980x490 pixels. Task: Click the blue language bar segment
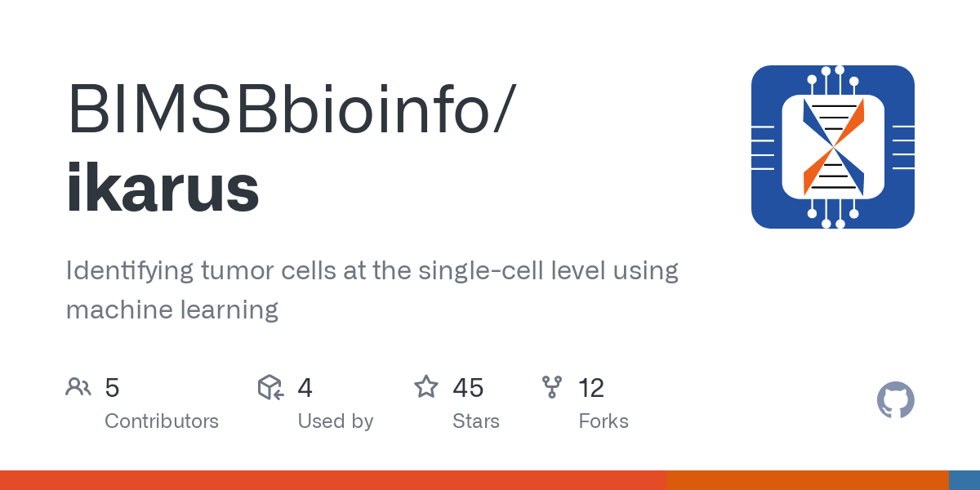tap(964, 480)
